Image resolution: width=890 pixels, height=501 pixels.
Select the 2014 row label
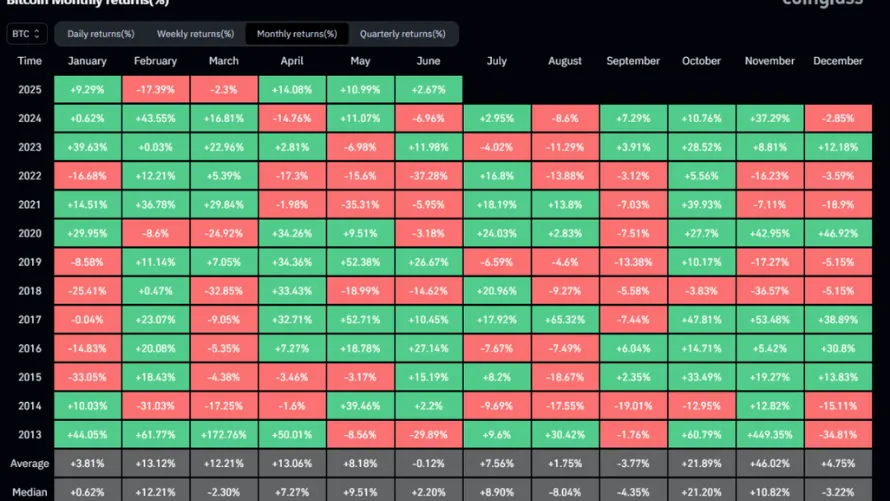[30, 406]
